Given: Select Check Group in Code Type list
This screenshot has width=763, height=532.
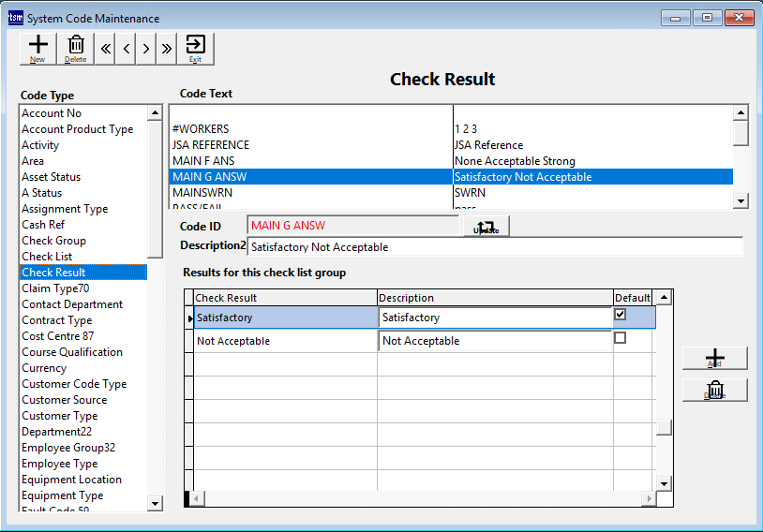Looking at the screenshot, I should [54, 241].
